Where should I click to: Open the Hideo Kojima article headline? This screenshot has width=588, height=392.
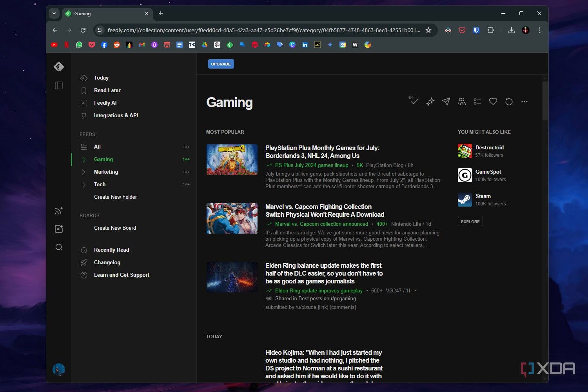coord(324,364)
